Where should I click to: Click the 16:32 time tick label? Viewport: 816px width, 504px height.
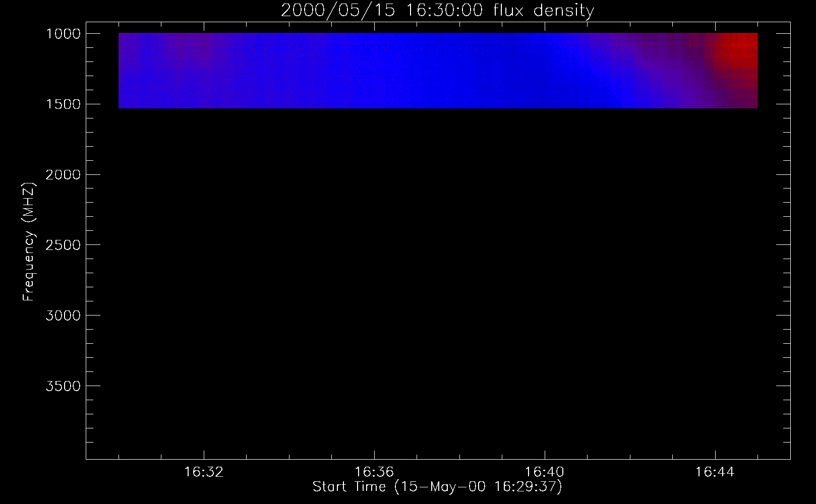pos(204,472)
